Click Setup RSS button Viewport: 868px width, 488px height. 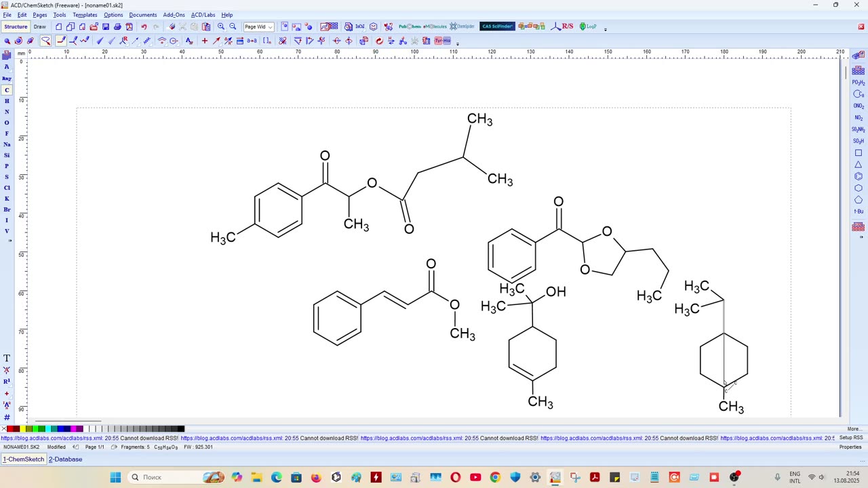coord(851,438)
